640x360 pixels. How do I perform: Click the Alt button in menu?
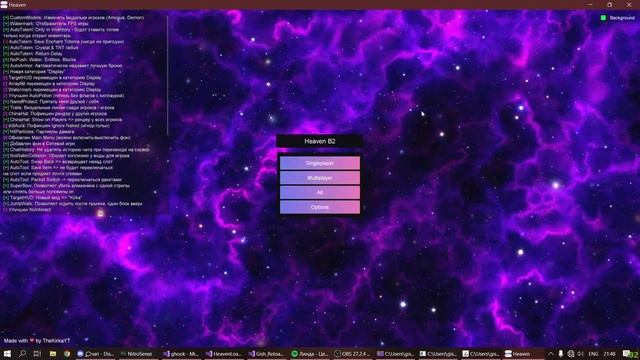(320, 192)
